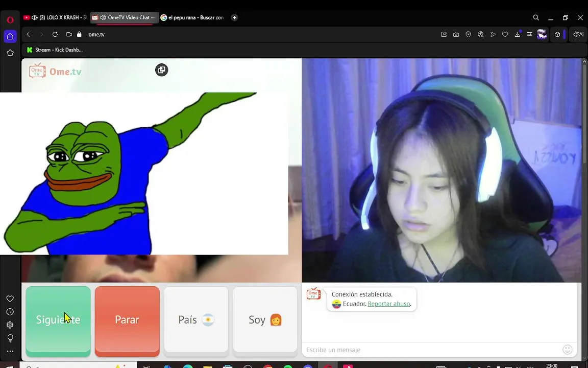Open the Stream - Kick Dashboard bookmark
The height and width of the screenshot is (368, 588).
(55, 50)
